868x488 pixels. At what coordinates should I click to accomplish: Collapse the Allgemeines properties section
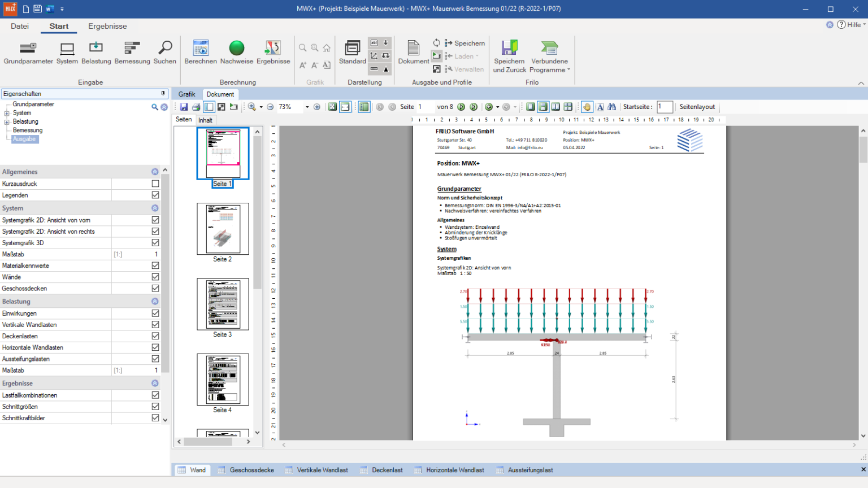coord(155,172)
